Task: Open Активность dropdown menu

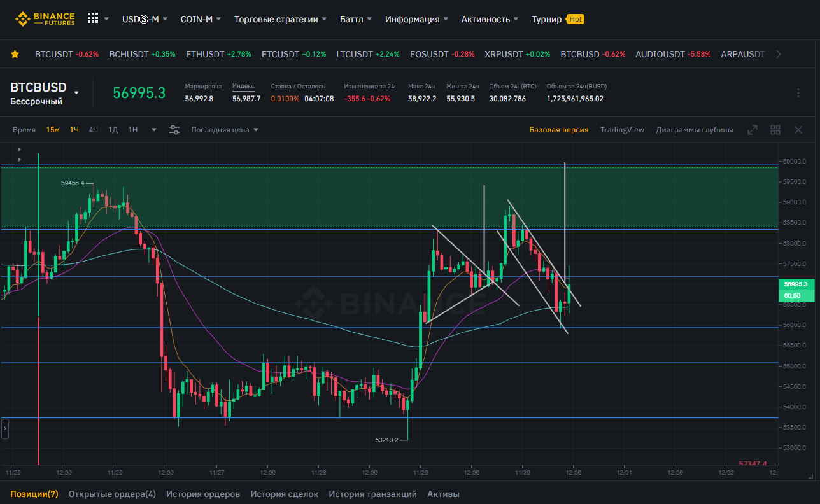Action: click(x=490, y=19)
